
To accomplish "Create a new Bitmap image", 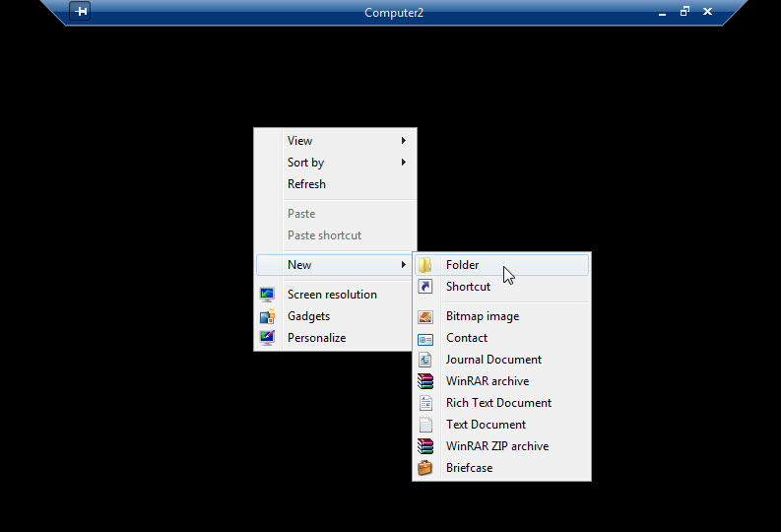I will pos(501,316).
